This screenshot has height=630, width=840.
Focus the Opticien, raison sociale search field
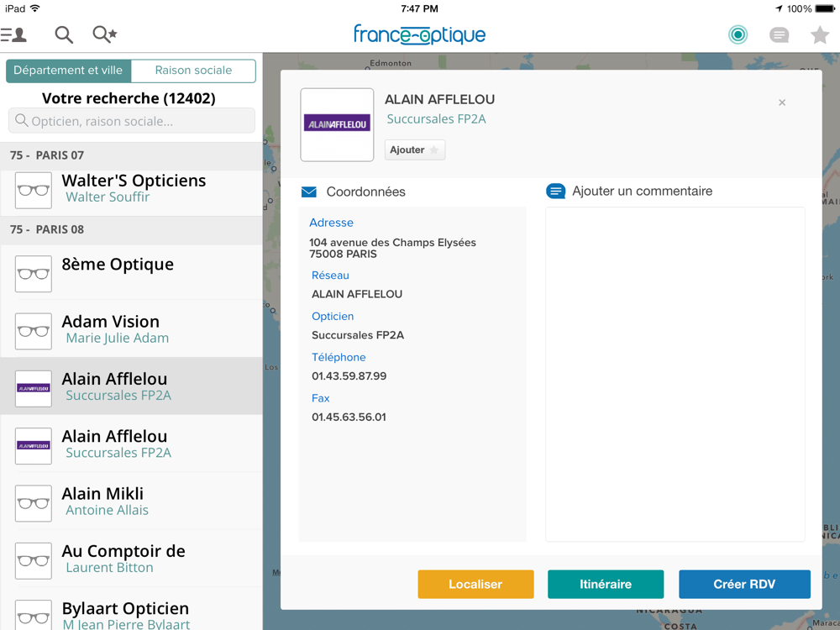[x=132, y=121]
